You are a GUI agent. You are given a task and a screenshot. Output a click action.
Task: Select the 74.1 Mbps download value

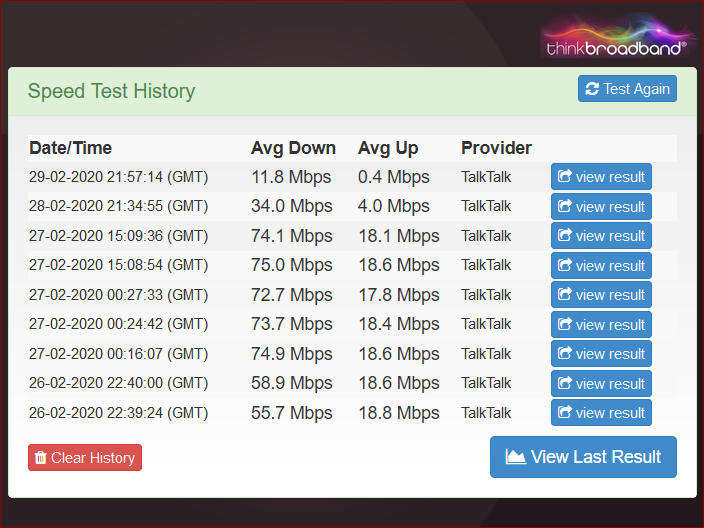pos(291,236)
